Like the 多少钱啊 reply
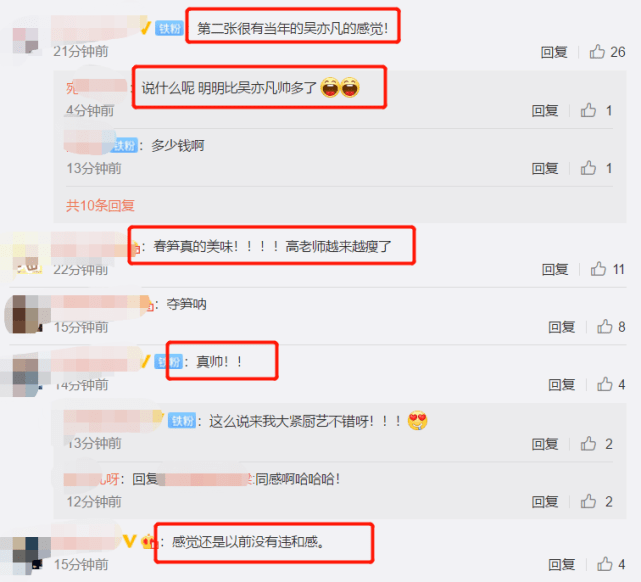This screenshot has width=641, height=582. pyautogui.click(x=588, y=168)
